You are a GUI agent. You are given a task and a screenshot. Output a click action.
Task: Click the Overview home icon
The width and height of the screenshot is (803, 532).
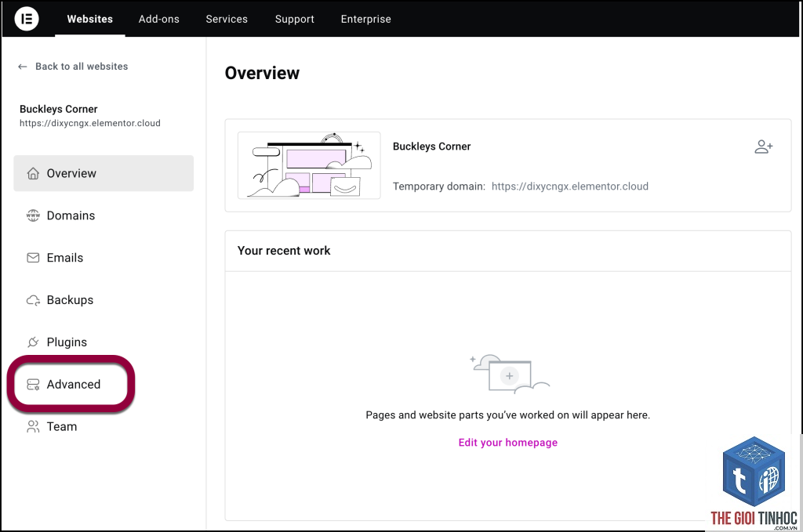coord(33,173)
